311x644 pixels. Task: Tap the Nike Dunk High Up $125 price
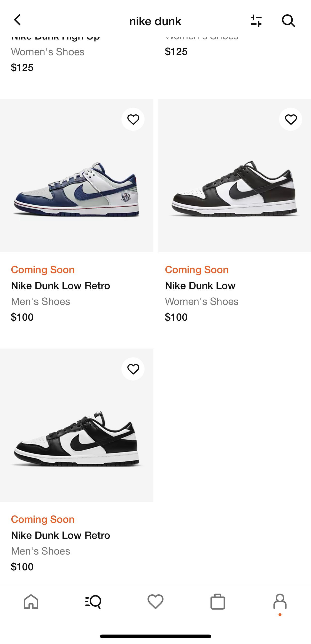[22, 67]
